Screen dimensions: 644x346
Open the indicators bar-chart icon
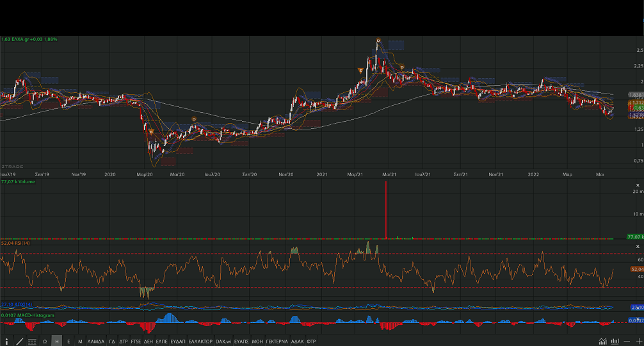[x=615, y=342]
